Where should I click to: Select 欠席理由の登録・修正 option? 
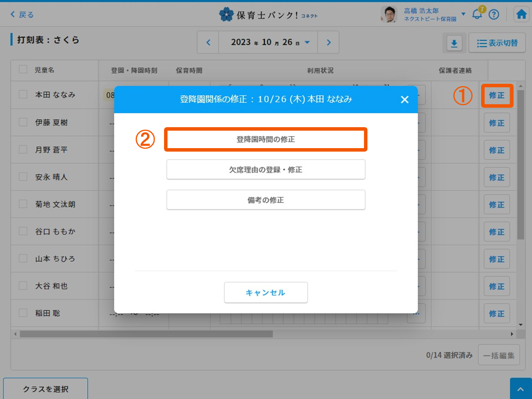266,170
